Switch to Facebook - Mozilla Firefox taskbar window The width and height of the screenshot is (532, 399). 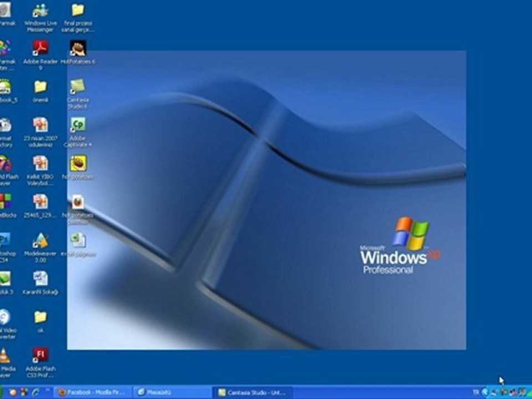(x=93, y=392)
